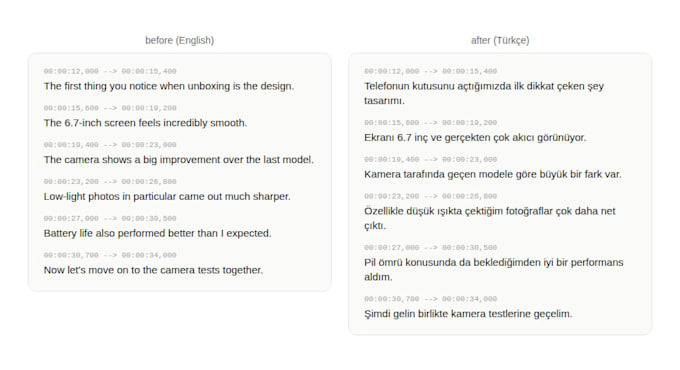Image resolution: width=680 pixels, height=370 pixels.
Task: Click Turkish line 'Kamera tarafında geçen modele'
Action: (493, 174)
